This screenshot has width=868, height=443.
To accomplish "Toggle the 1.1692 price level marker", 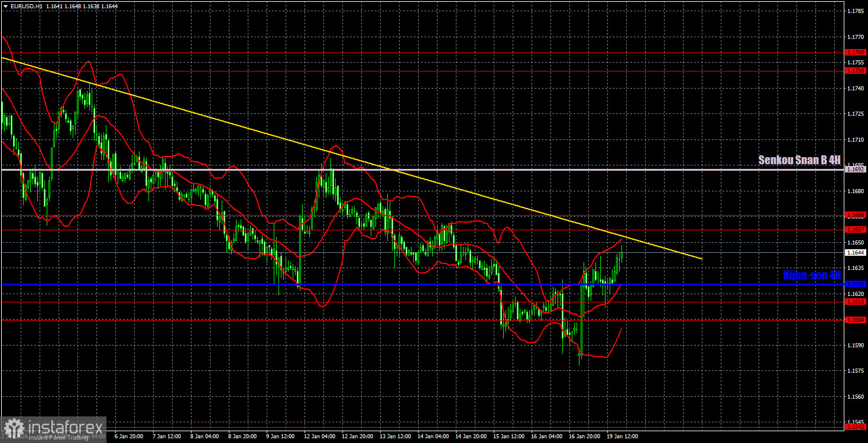I will tap(854, 170).
